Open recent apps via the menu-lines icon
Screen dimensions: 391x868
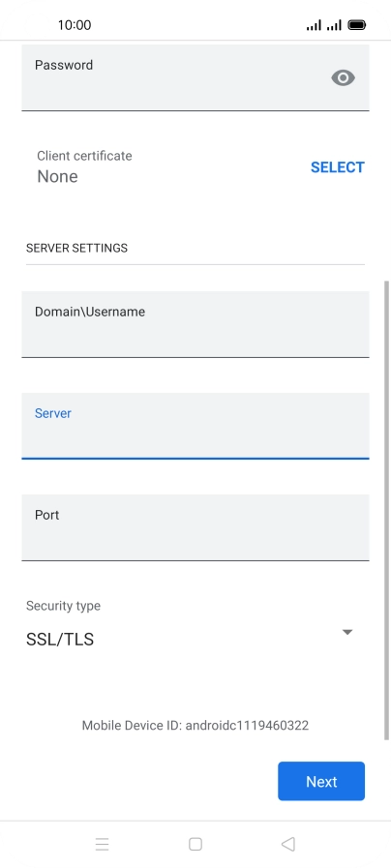[102, 844]
